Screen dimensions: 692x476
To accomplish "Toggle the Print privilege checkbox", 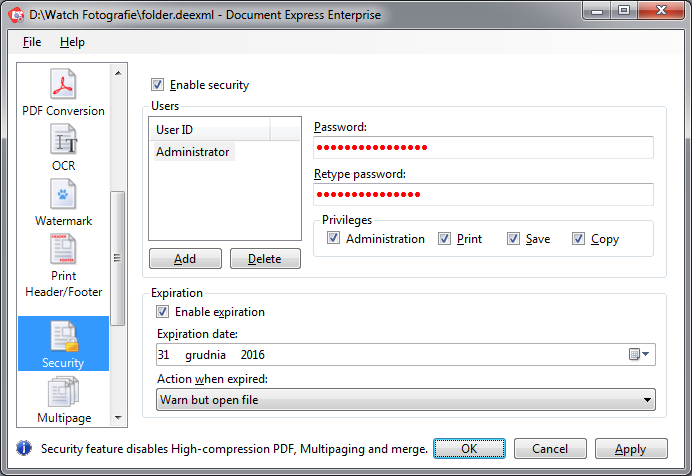I will coord(444,239).
